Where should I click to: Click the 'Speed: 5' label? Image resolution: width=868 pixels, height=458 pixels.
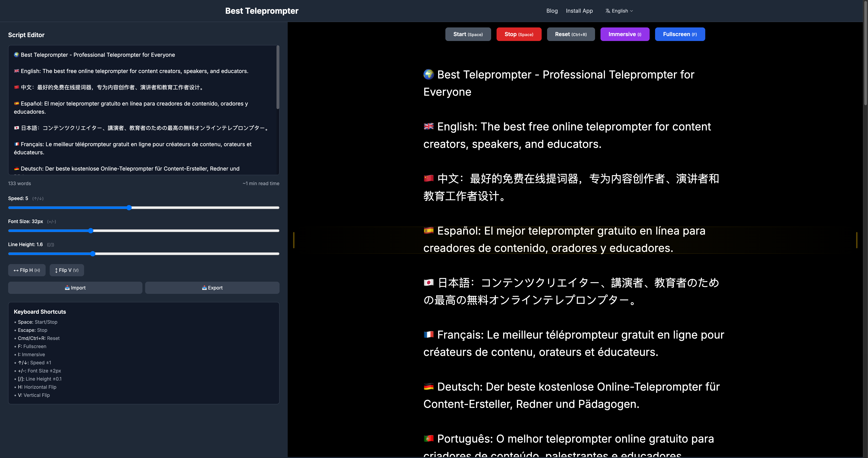(18, 198)
